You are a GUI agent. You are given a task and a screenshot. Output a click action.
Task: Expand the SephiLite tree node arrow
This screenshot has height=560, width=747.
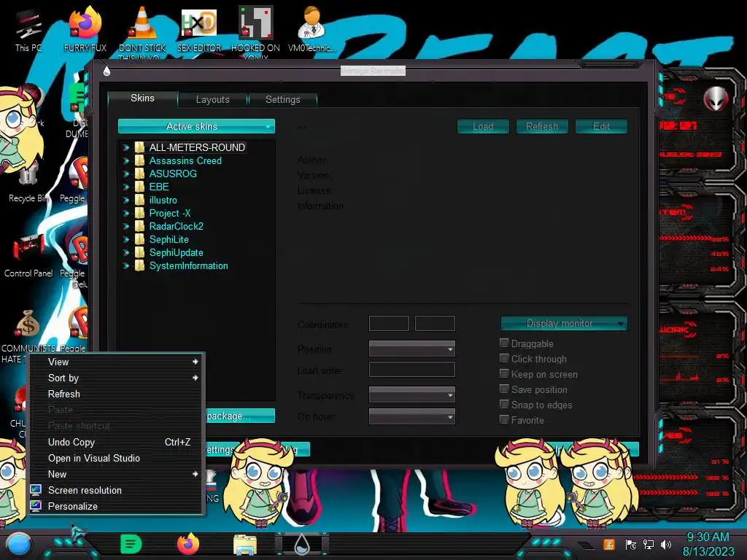[x=126, y=239]
